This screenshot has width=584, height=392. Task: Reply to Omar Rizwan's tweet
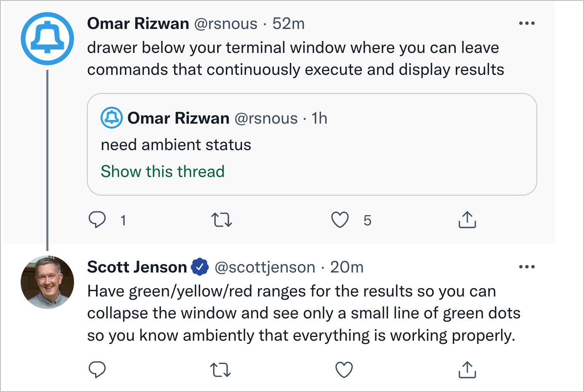pos(97,220)
